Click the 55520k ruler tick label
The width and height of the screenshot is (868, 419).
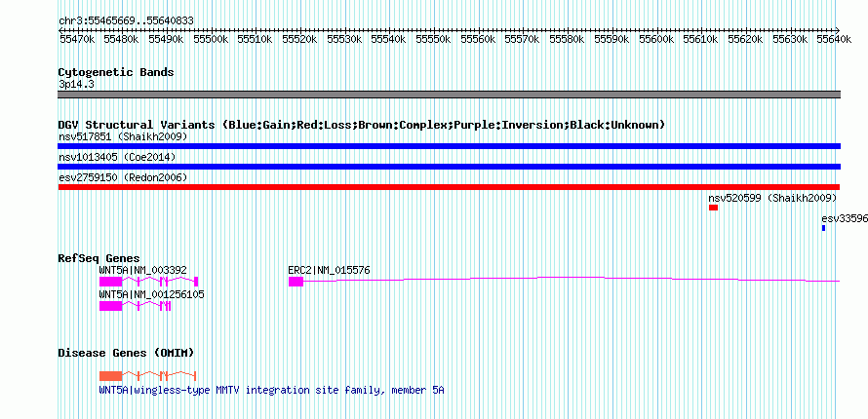pyautogui.click(x=300, y=39)
